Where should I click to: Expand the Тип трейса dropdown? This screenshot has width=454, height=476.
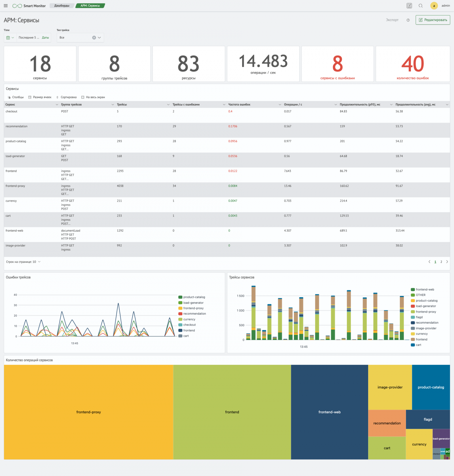(99, 38)
